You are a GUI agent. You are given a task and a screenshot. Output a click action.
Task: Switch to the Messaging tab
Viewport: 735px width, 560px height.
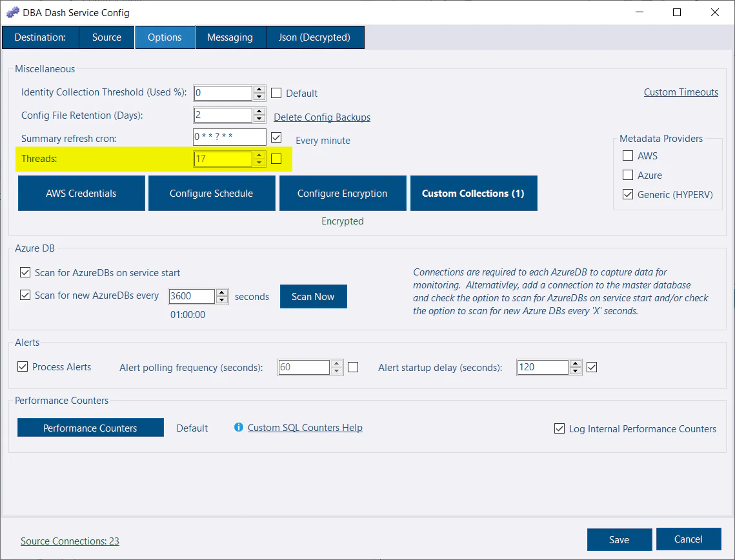tap(230, 37)
